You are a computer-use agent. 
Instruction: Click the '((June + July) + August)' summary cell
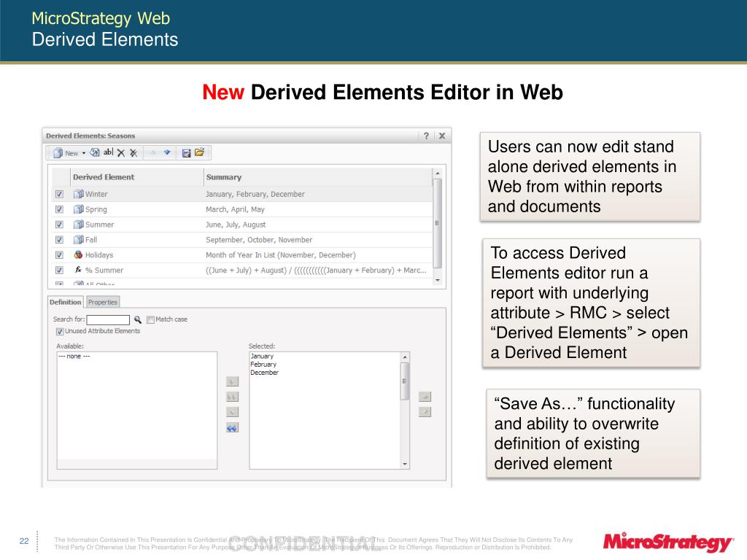pos(316,271)
